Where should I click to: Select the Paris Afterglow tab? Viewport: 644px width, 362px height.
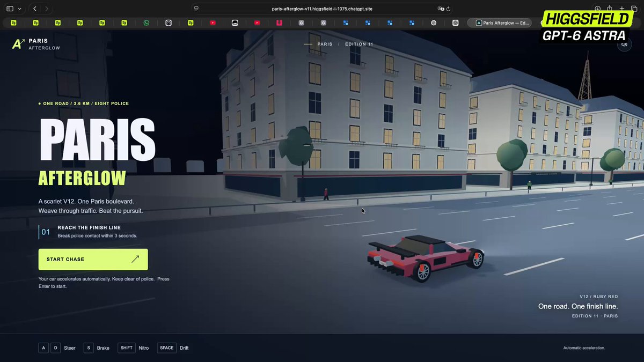point(500,23)
